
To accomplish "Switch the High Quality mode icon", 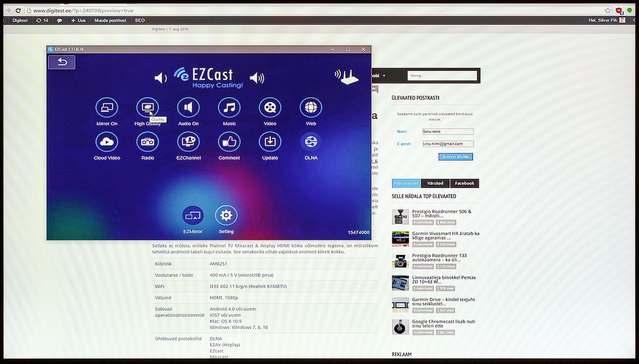I will click(147, 108).
